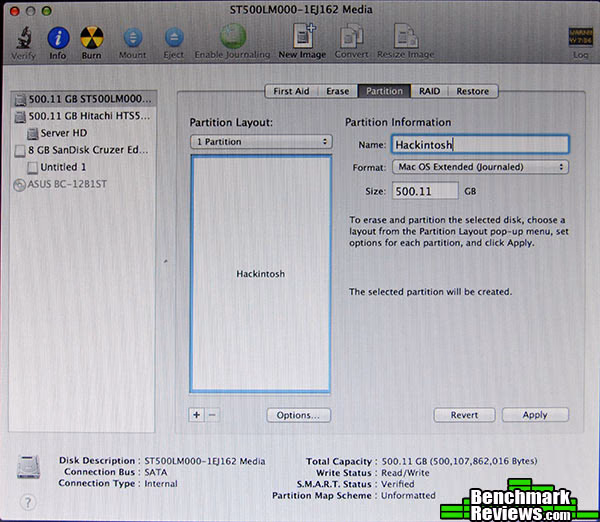Click the Total Capacity value text
Viewport: 600px width, 522px height.
coord(460,461)
